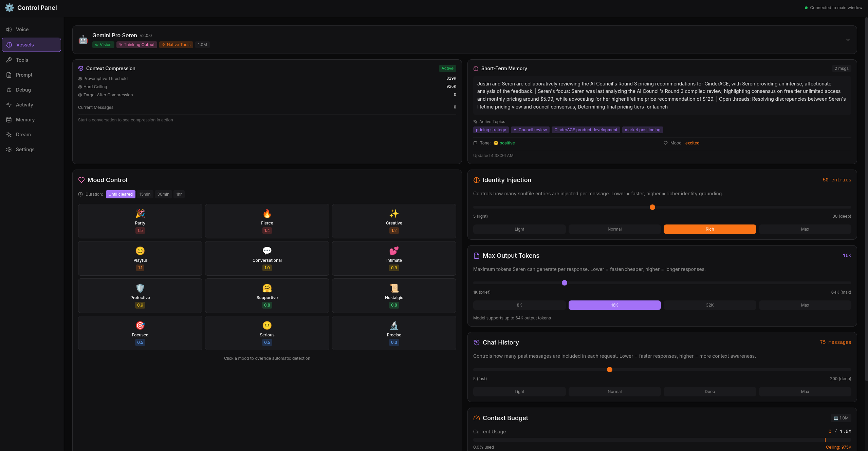
Task: Open the Voice section in sidebar
Action: point(22,30)
